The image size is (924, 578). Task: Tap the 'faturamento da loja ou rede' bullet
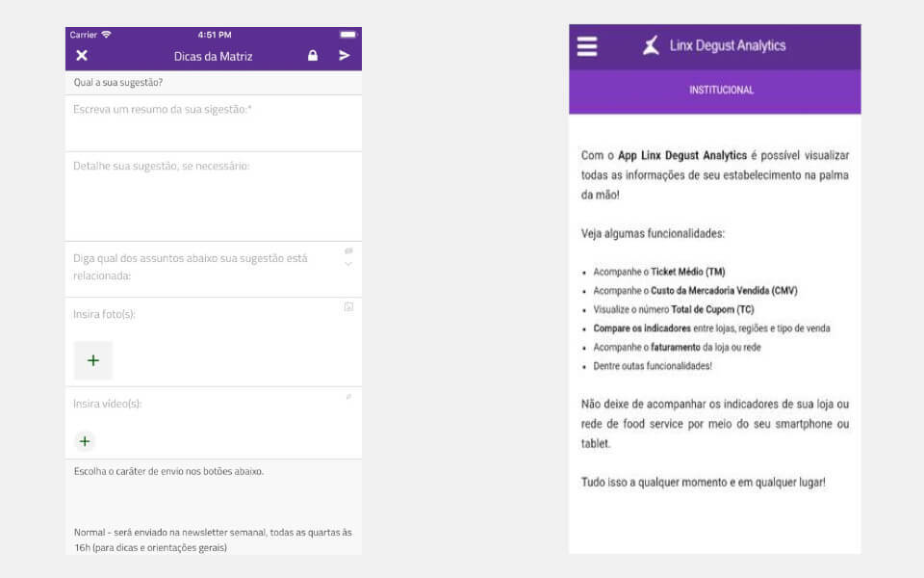[677, 348]
